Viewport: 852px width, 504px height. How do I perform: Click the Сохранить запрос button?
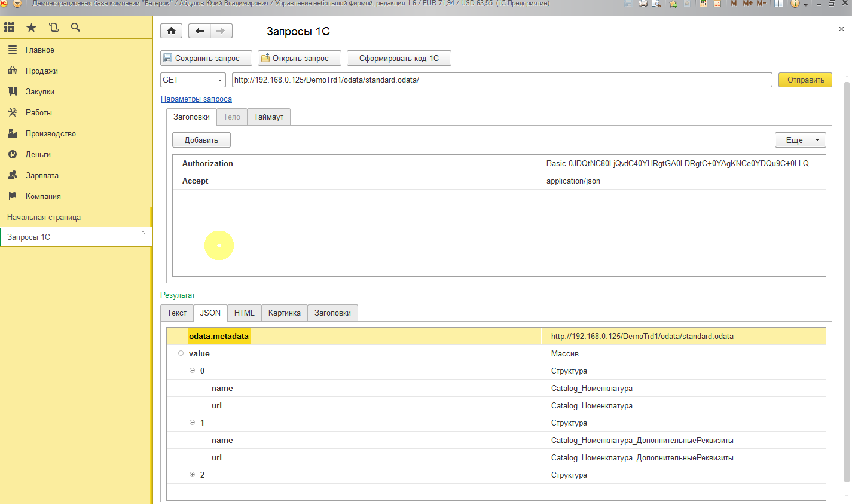[206, 58]
